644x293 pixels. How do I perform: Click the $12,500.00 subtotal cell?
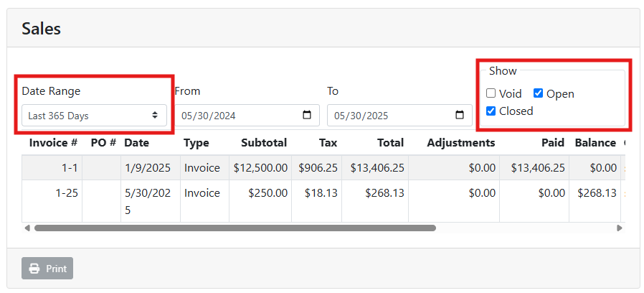tap(260, 167)
